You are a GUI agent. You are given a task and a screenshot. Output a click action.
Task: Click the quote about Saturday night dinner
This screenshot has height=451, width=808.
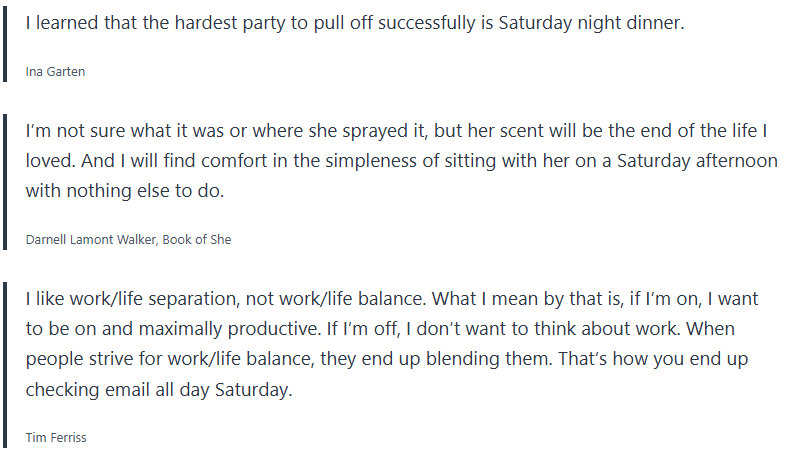pyautogui.click(x=355, y=24)
